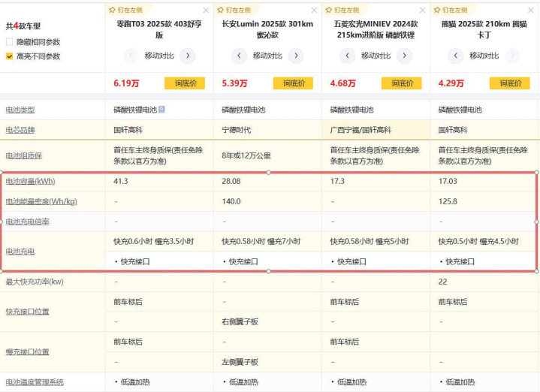
Task: Remove 五菱宏光MINIEV from the comparison
Action: 423,11
